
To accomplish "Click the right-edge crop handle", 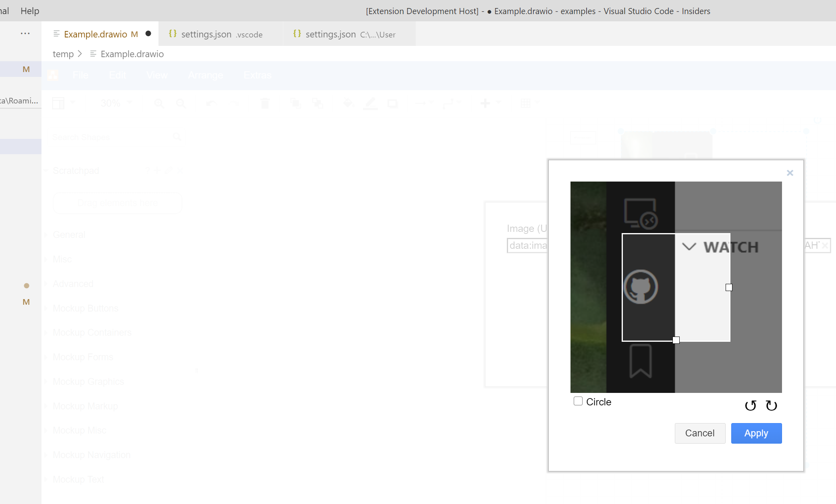I will (729, 287).
